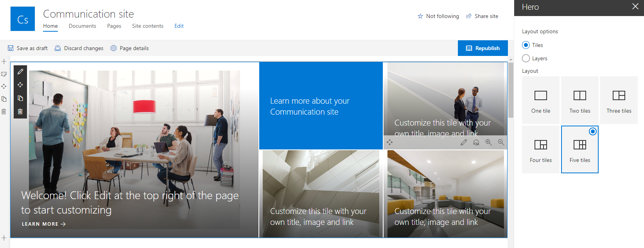Open the Documents navigation link
This screenshot has width=644, height=248.
tap(83, 26)
